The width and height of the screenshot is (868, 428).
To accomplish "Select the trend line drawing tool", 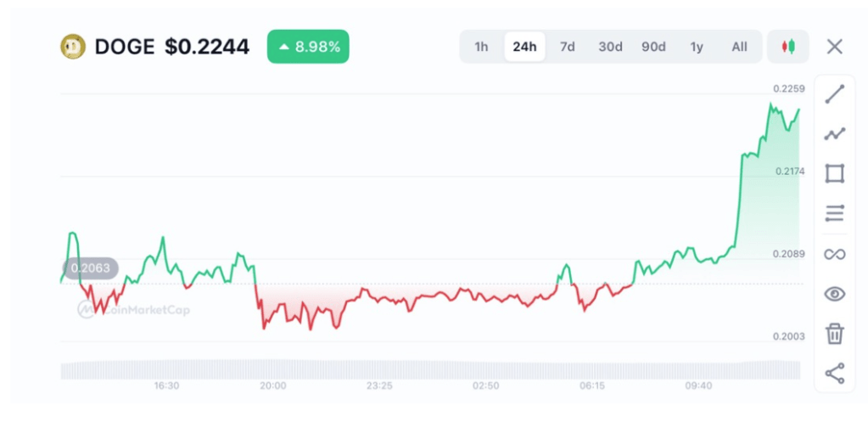I will (x=834, y=94).
